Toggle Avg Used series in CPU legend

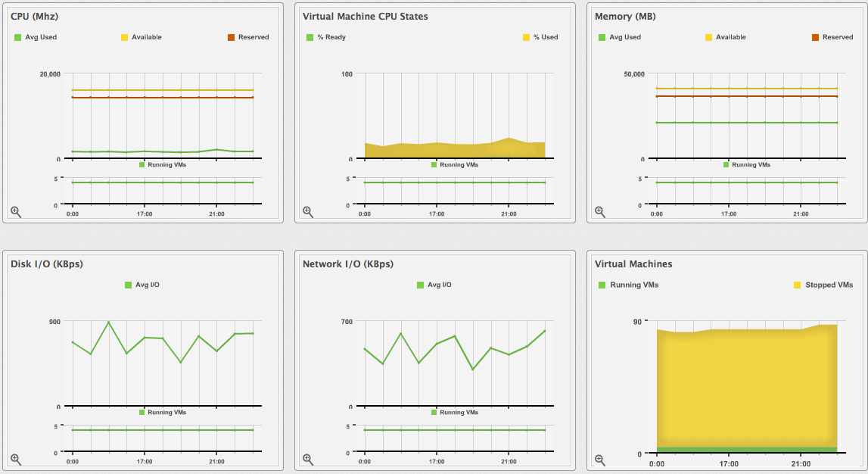[36, 37]
